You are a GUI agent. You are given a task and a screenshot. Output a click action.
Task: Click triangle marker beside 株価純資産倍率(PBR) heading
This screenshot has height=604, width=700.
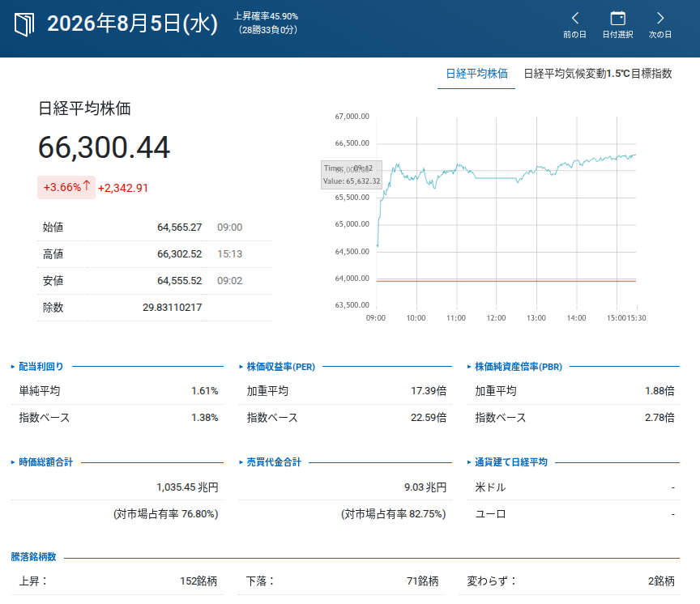[469, 367]
